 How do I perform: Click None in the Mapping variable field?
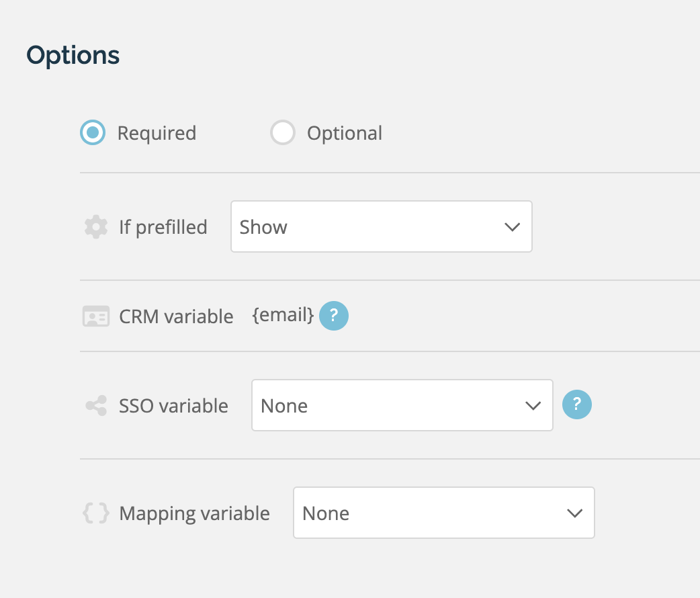(x=326, y=513)
